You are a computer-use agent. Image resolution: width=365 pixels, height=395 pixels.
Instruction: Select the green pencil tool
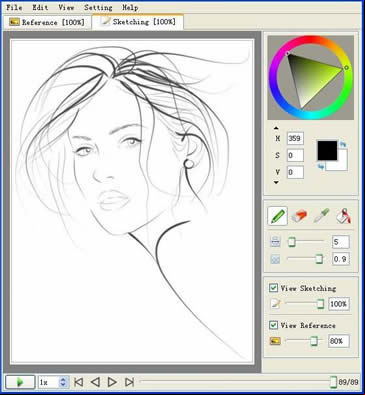click(x=278, y=216)
